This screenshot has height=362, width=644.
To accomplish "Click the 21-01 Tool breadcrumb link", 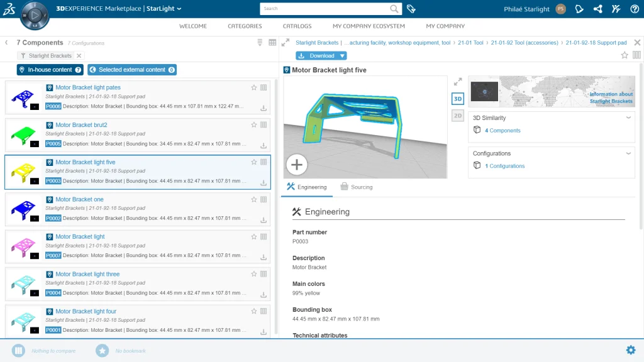I will [x=470, y=43].
